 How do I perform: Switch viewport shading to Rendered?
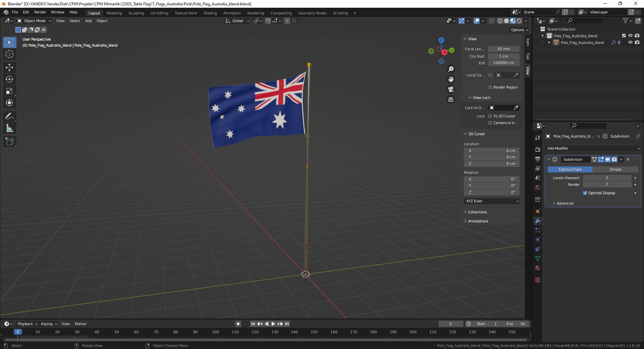519,21
